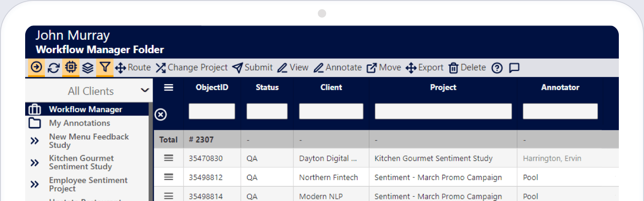Toggle the filter funnel icon

105,67
